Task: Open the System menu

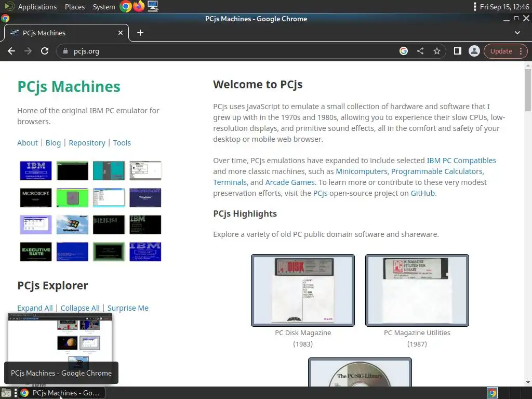Action: [x=104, y=7]
